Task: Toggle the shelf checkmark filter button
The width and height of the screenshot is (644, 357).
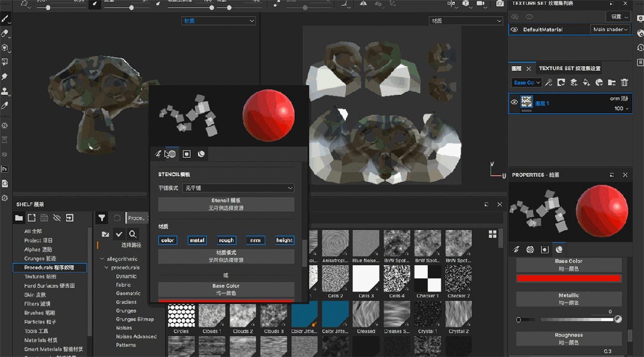Action: point(119,234)
